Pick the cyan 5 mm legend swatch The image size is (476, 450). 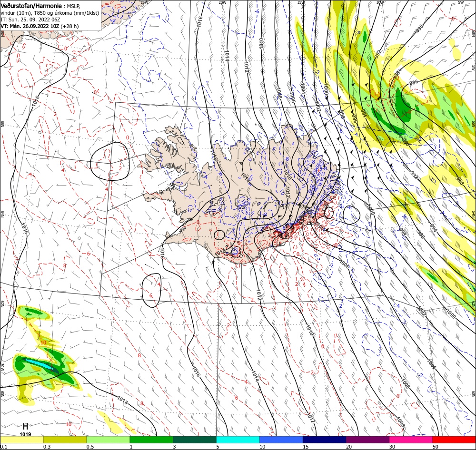(238, 440)
